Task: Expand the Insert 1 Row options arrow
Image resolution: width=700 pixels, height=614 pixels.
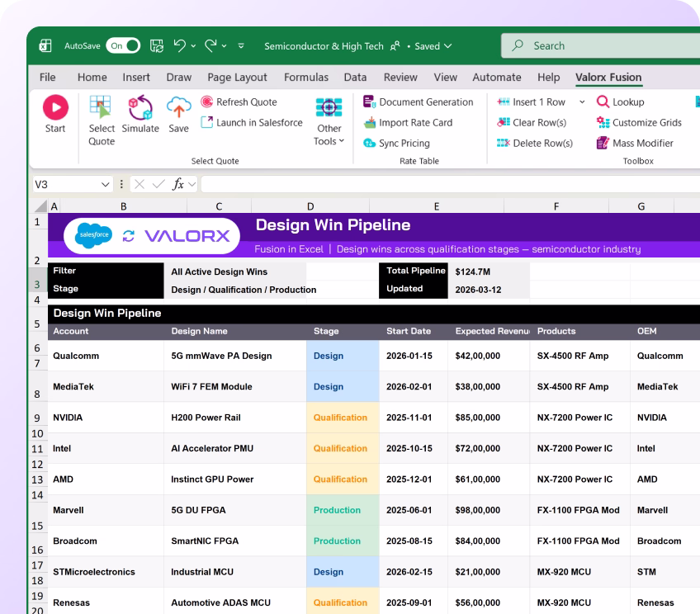Action: 582,102
